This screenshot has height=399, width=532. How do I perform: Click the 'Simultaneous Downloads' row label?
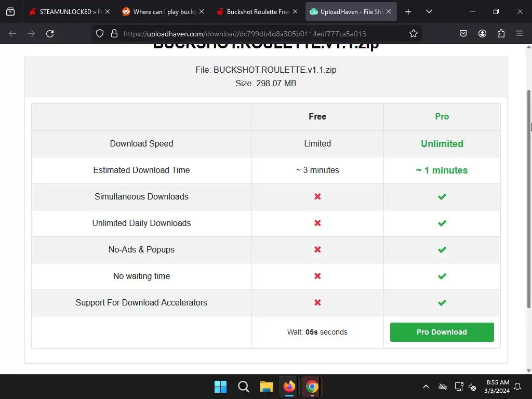click(x=141, y=196)
